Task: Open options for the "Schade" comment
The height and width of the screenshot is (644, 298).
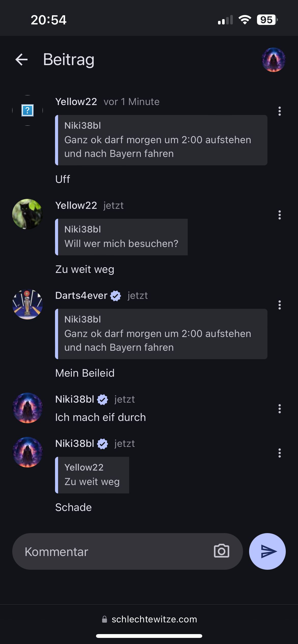Action: 279,453
